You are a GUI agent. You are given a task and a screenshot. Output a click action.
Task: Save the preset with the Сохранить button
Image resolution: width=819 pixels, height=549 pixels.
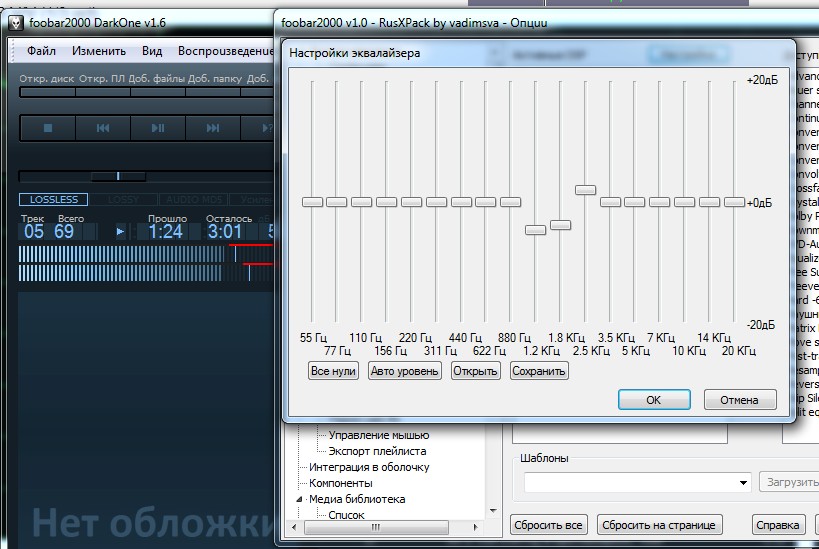coord(539,371)
